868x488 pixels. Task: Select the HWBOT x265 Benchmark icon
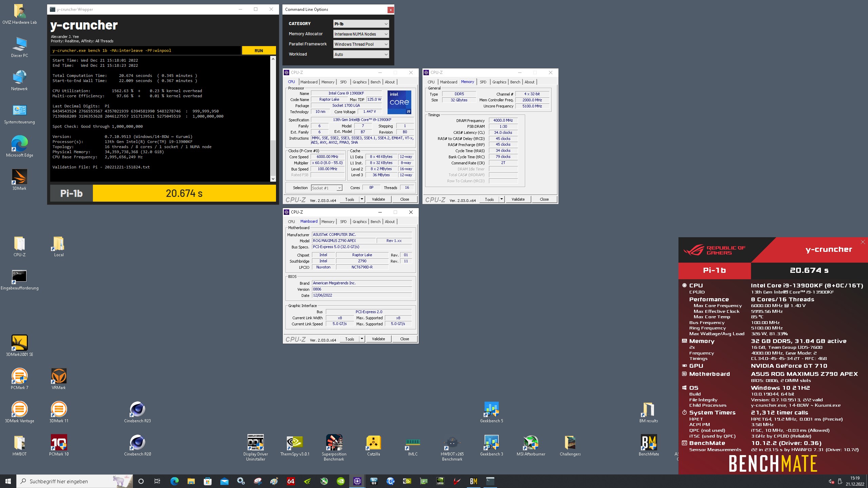452,447
